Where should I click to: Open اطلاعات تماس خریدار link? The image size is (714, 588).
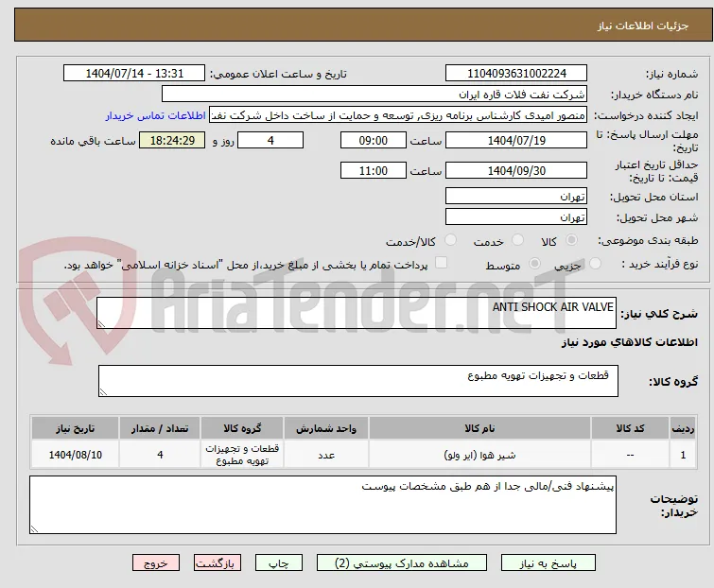(156, 115)
